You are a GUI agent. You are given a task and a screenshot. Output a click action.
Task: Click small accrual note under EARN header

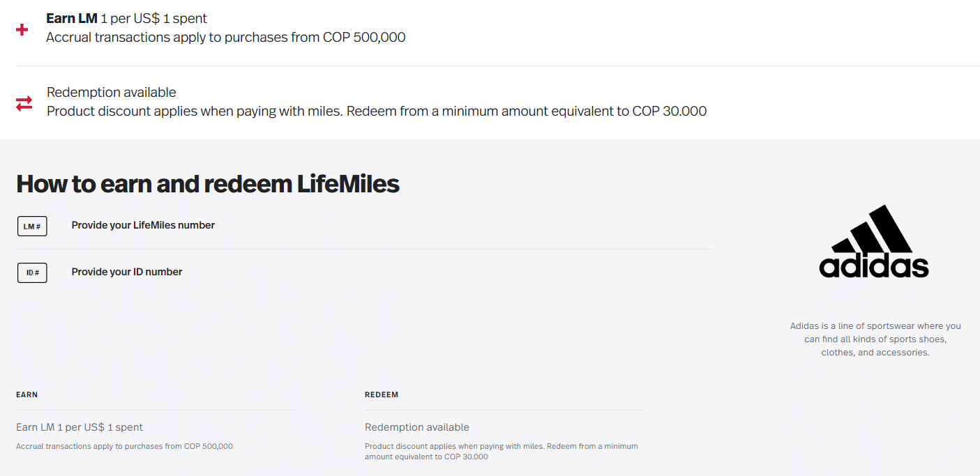(x=124, y=446)
